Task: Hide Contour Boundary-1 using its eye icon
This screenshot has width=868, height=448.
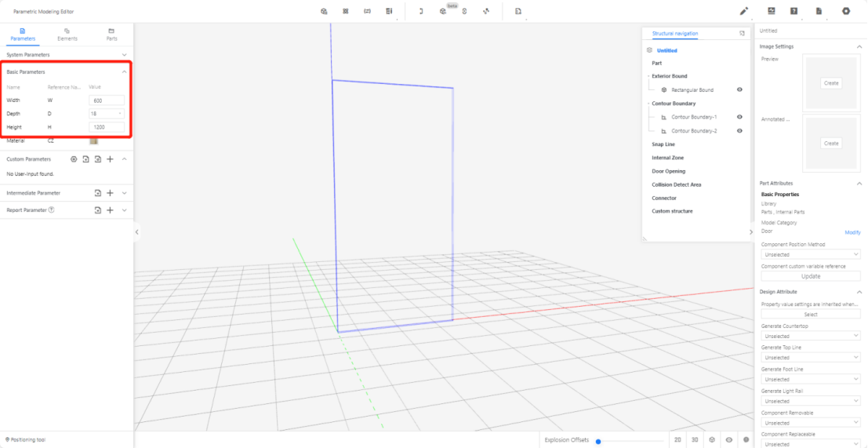Action: [739, 117]
